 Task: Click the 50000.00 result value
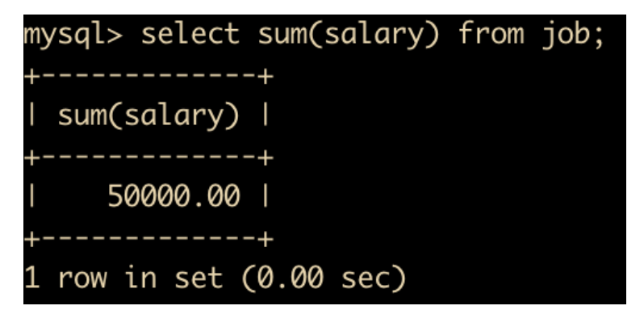pos(174,196)
